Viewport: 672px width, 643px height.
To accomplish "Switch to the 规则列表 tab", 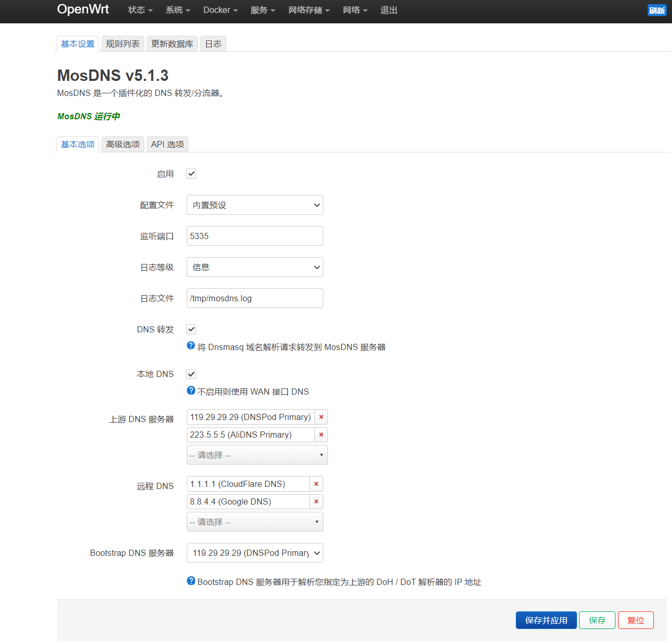I will [x=122, y=44].
